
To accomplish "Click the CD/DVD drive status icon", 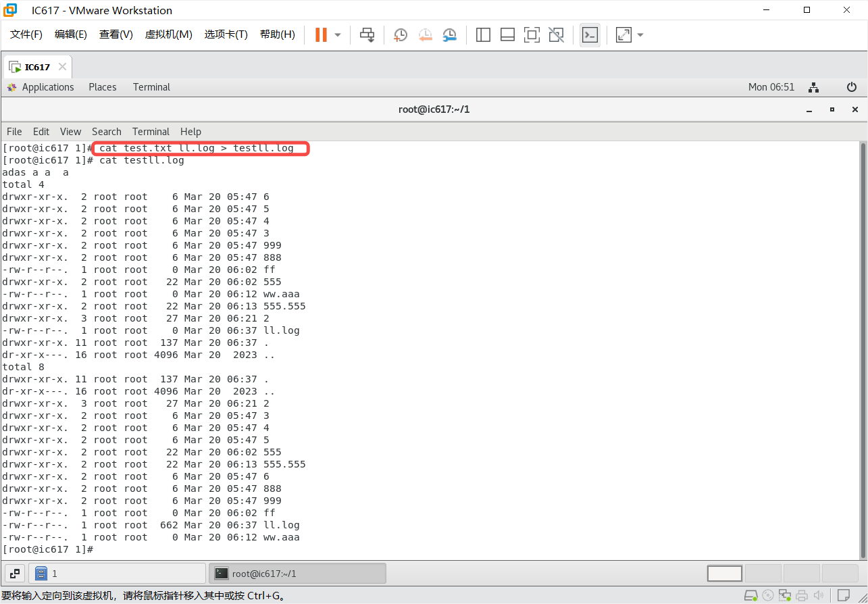I will [x=768, y=596].
